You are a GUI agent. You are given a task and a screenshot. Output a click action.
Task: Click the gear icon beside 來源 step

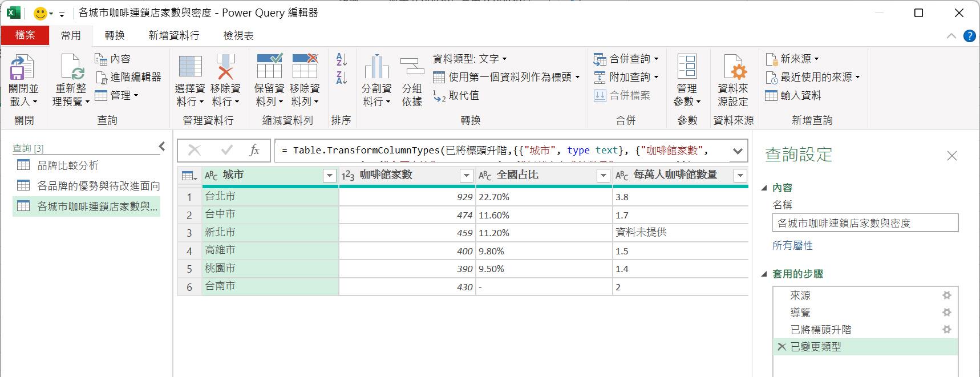[946, 295]
